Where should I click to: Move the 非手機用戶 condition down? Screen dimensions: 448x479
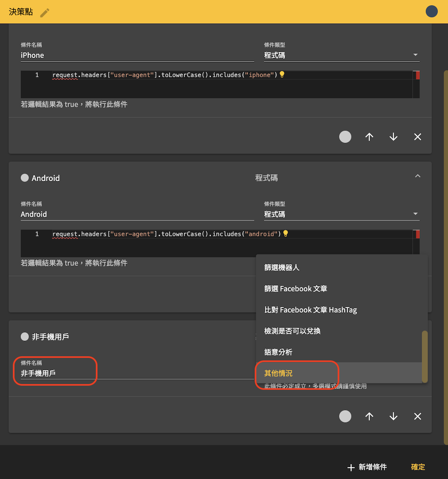coord(393,416)
